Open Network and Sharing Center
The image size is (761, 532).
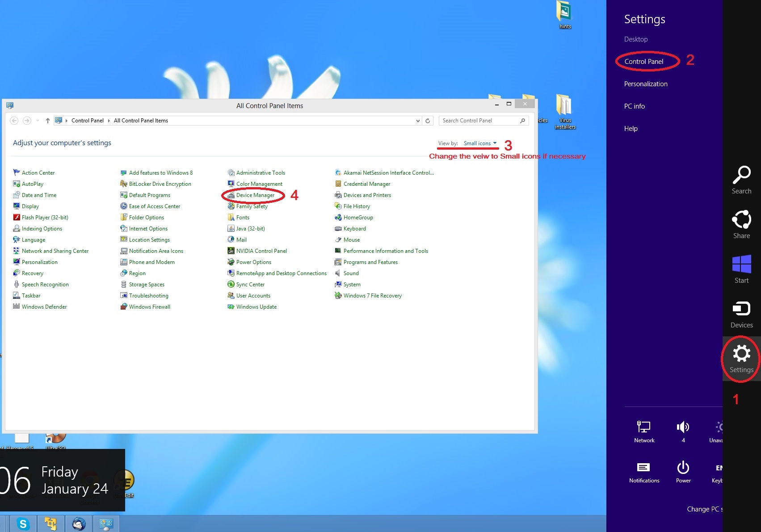(55, 251)
